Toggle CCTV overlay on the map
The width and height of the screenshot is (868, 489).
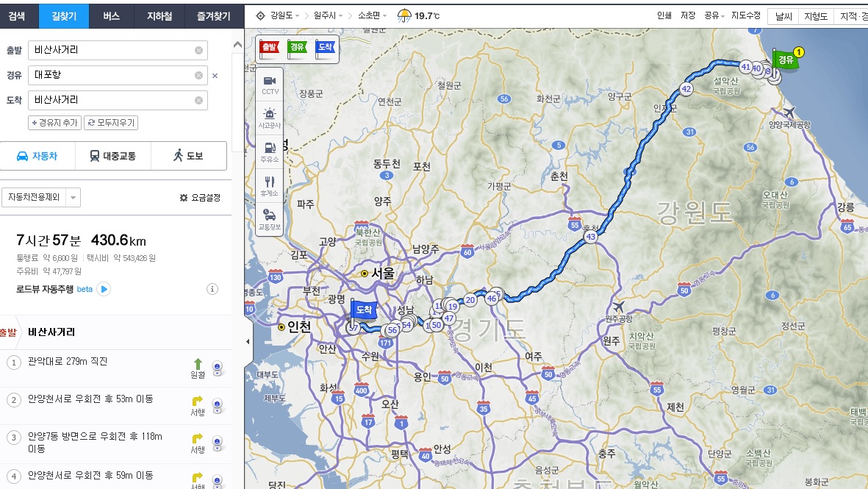(270, 85)
